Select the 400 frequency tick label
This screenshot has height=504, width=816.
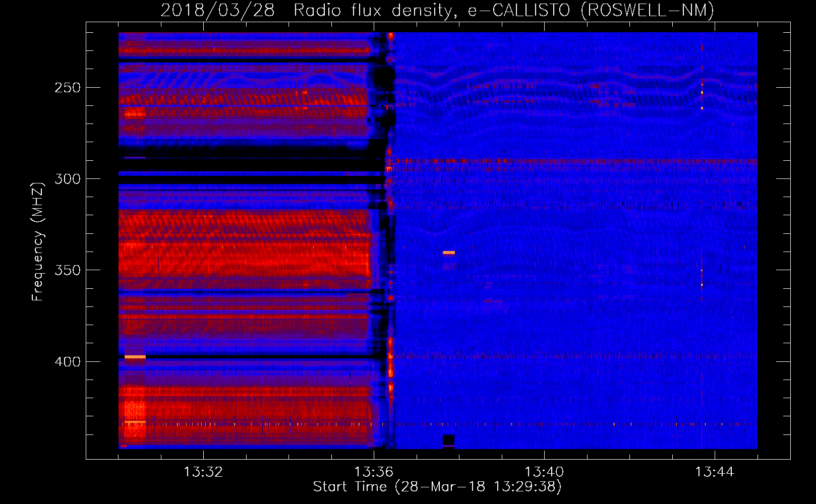point(68,362)
